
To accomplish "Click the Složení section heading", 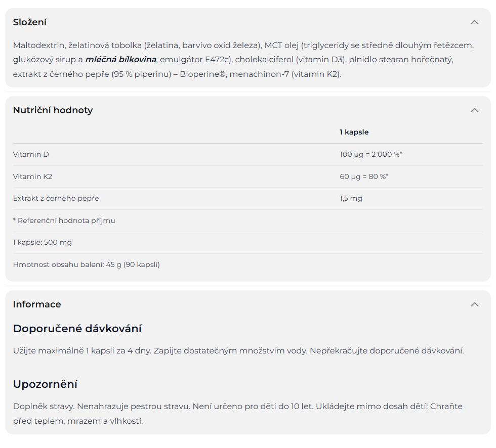I will [30, 22].
